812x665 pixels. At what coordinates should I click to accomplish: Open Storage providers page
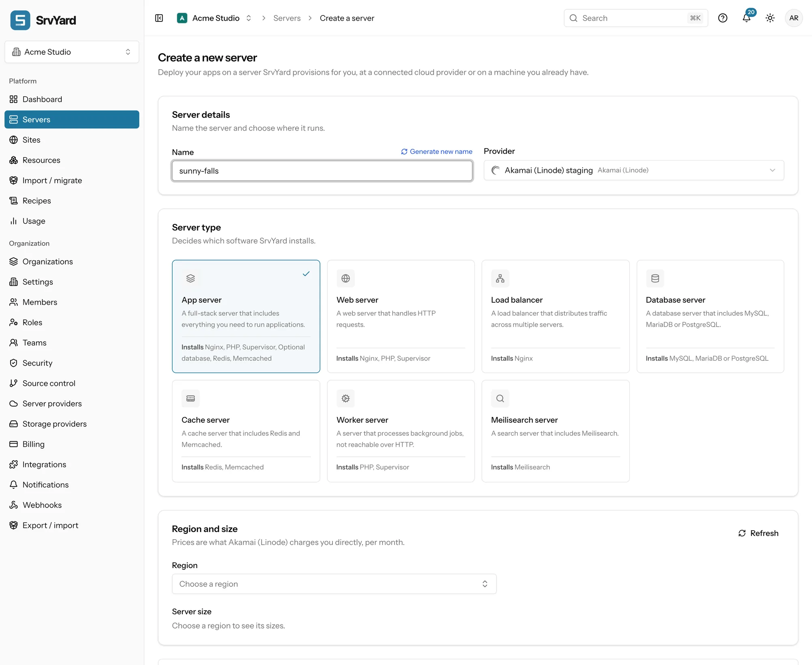point(72,424)
